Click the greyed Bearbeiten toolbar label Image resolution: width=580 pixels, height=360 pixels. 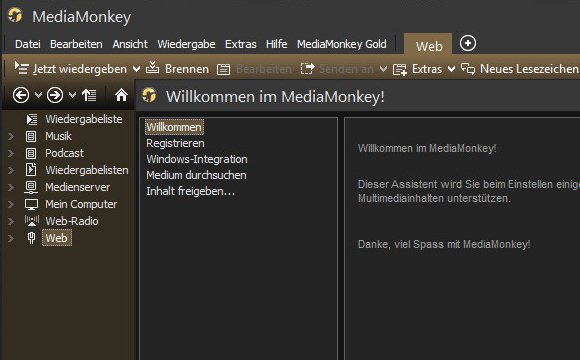click(264, 69)
